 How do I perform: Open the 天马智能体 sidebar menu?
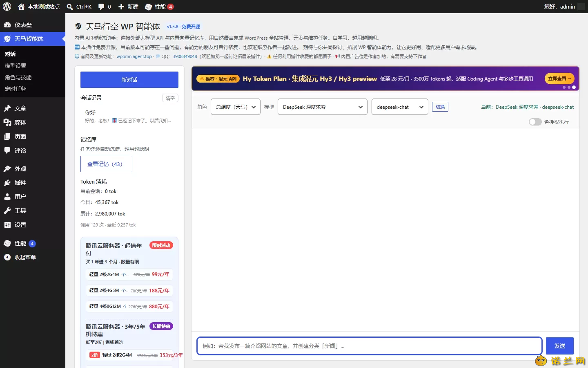[x=33, y=39]
